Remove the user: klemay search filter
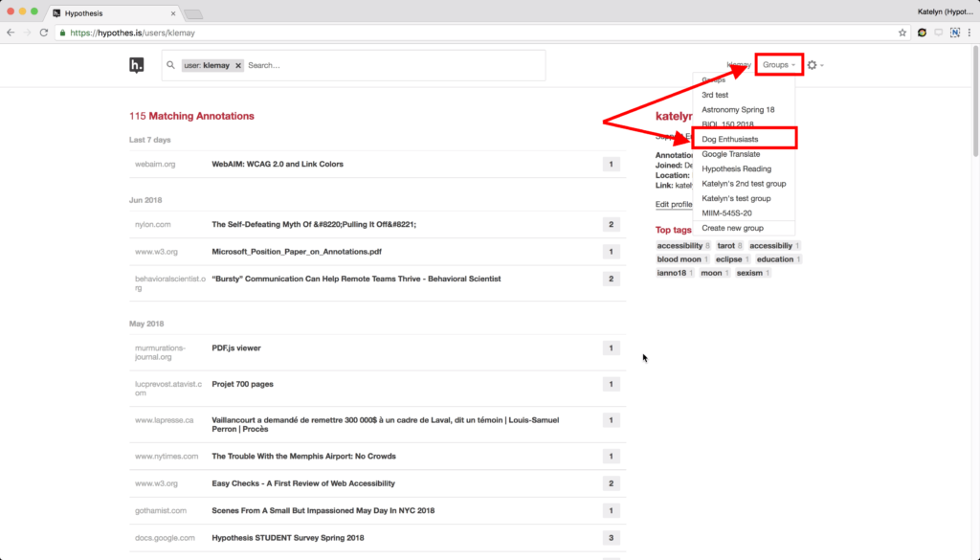Screen dimensions: 980x560 pos(238,65)
